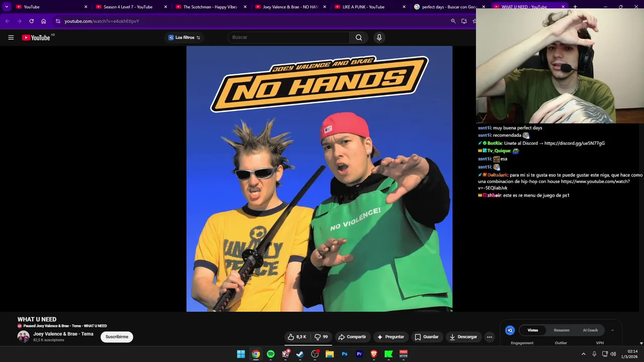Switch to perfect days Google search tab

449,7
